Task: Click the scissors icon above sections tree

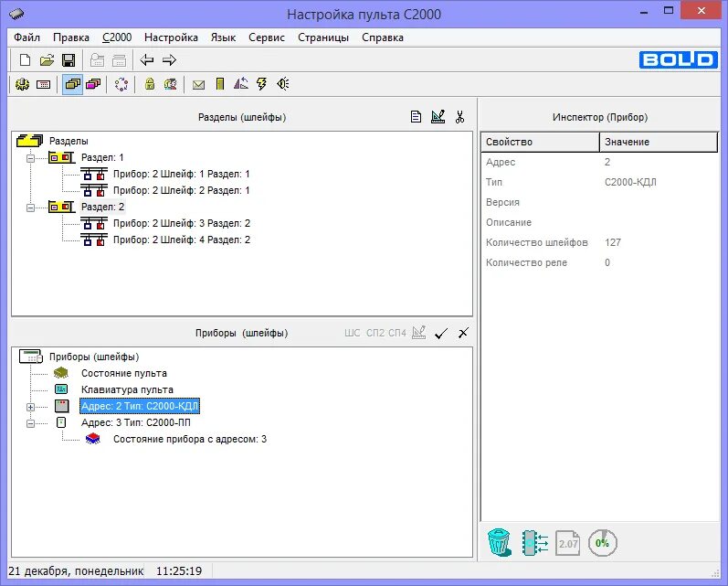Action: (x=460, y=117)
